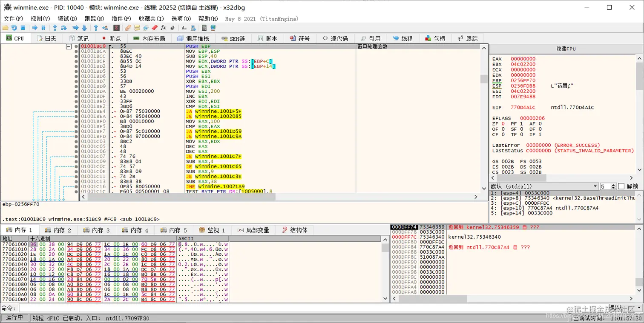
Task: Click the 命令 command input field
Action: point(313,308)
